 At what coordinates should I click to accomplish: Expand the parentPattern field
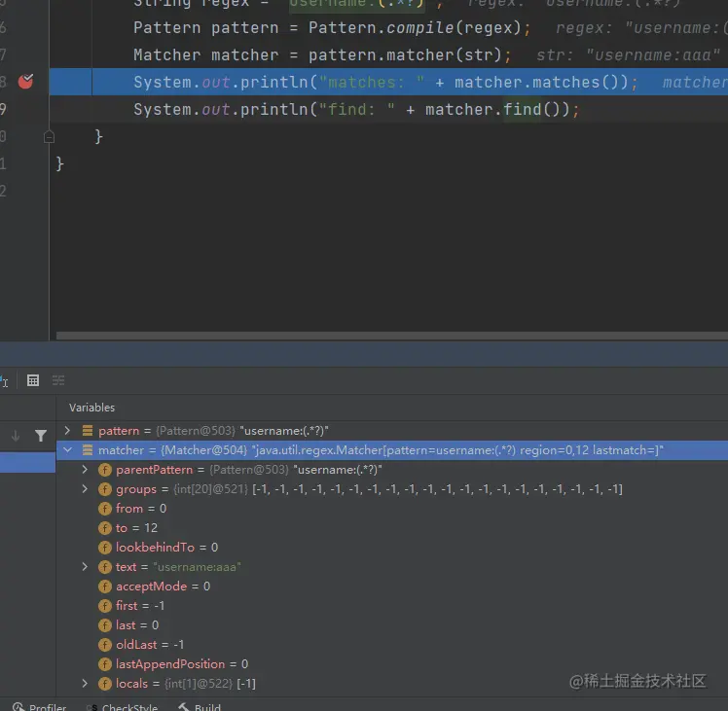pos(85,469)
